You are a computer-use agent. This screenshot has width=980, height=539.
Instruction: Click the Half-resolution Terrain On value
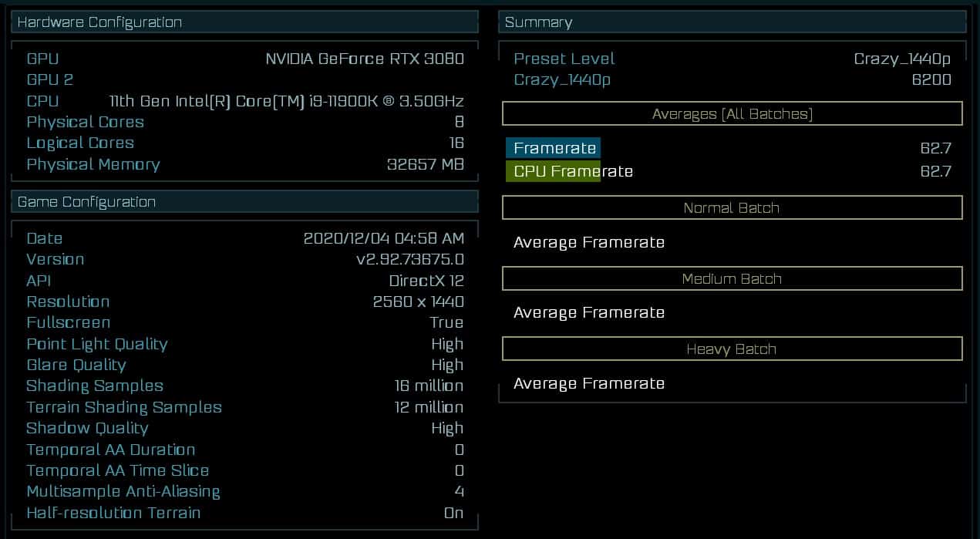click(x=453, y=513)
